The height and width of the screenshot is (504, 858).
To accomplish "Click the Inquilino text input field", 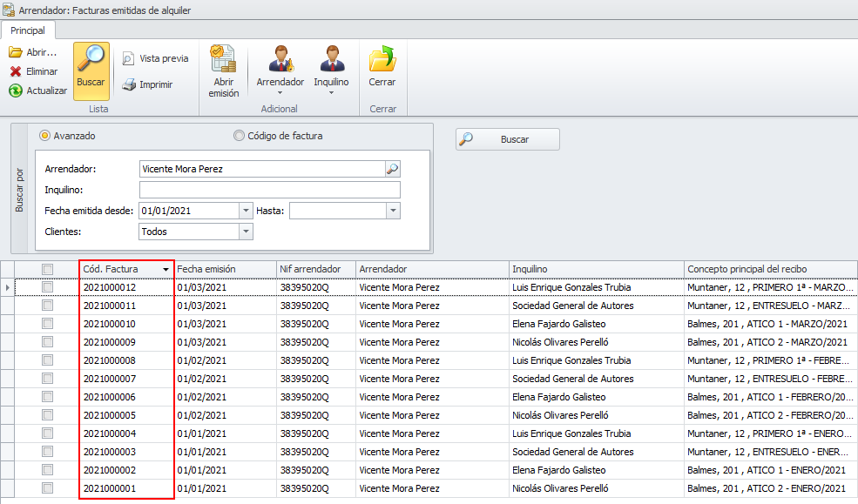I will point(269,190).
